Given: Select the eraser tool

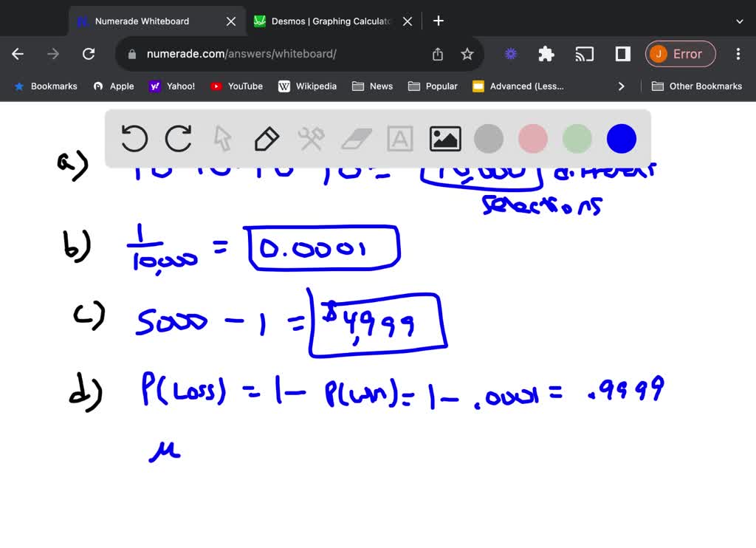Looking at the screenshot, I should click(356, 139).
